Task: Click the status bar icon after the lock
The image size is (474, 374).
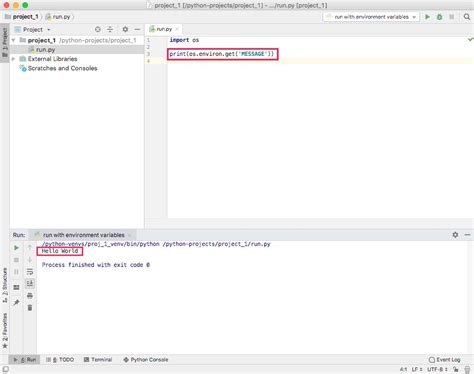Action: (467, 369)
